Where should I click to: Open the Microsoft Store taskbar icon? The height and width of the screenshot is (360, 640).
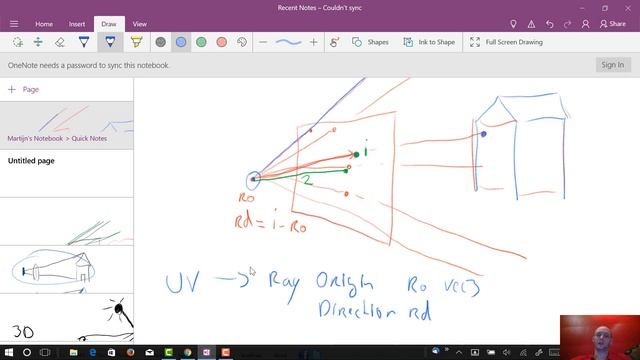point(111,352)
